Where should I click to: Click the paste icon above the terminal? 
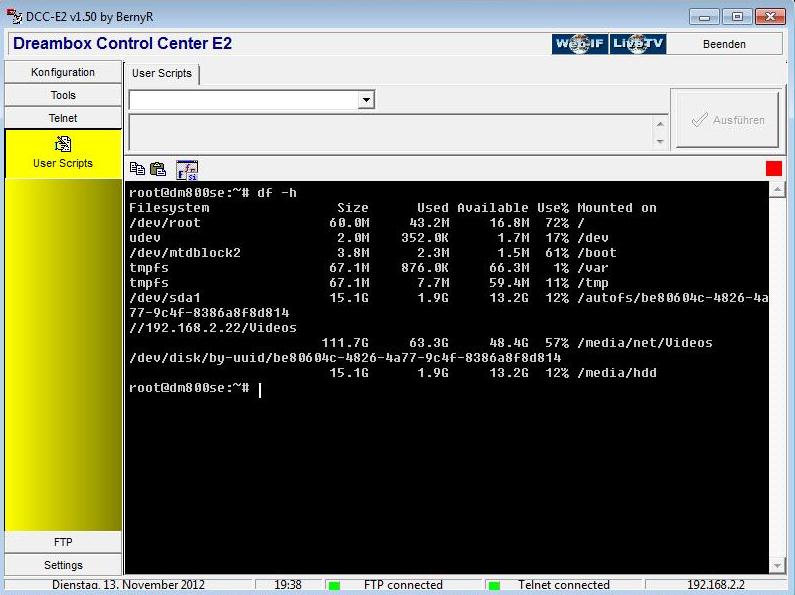(157, 170)
